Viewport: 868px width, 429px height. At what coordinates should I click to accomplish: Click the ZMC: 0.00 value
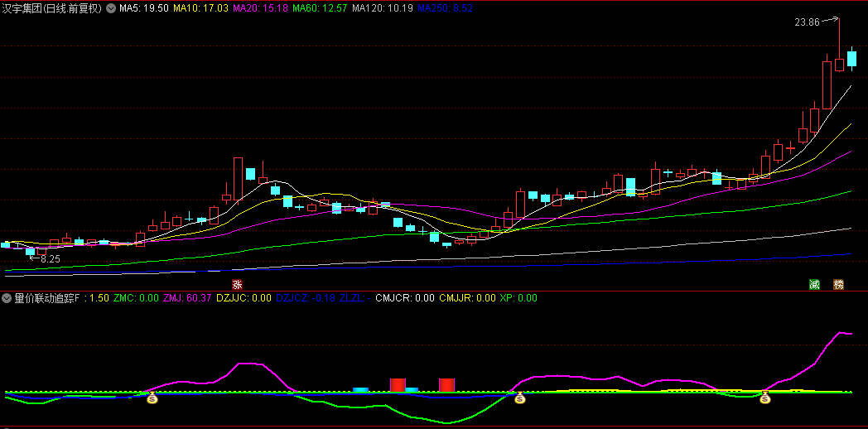(136, 298)
